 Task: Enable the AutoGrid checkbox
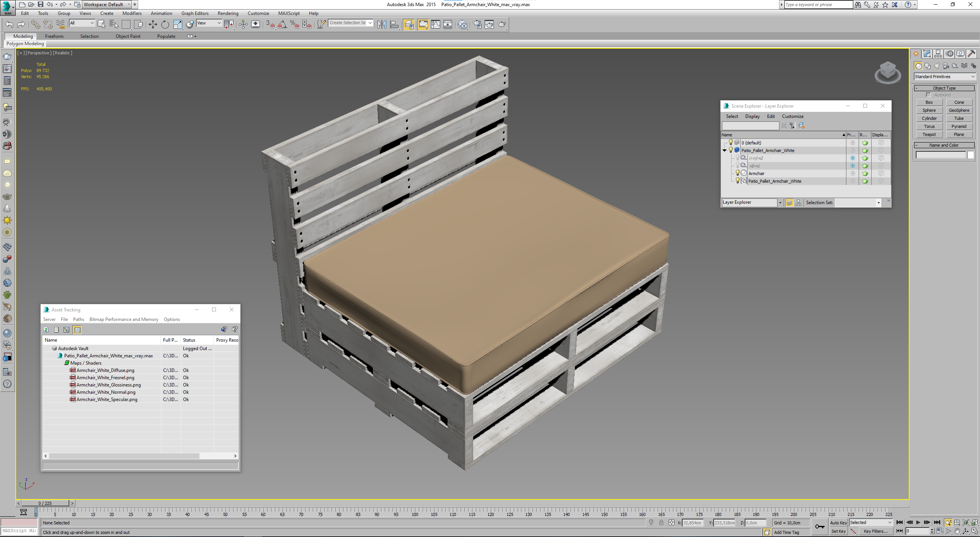928,95
